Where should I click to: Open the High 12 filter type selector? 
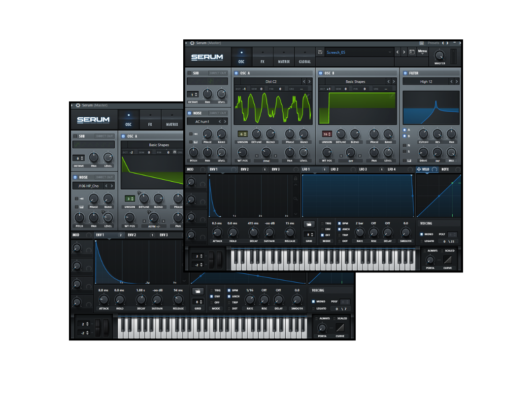[x=426, y=82]
